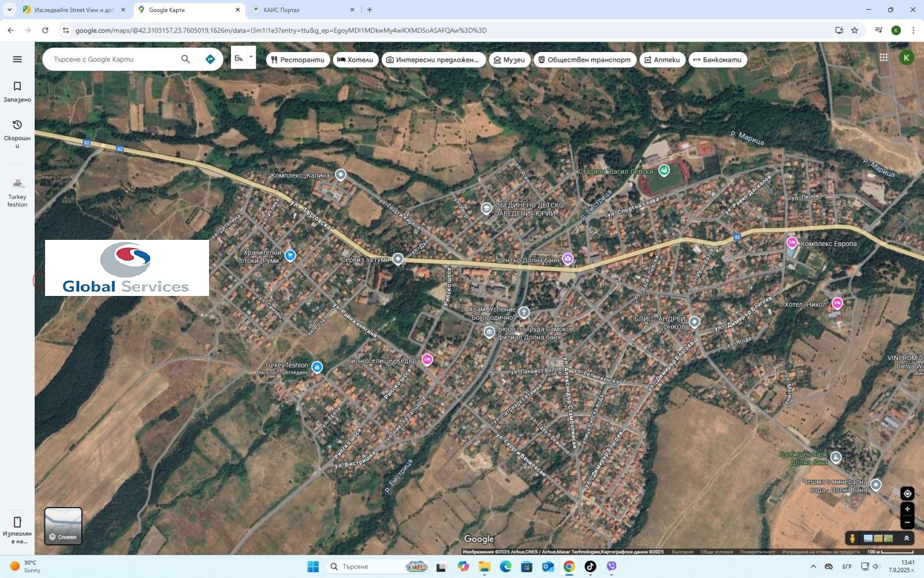The width and height of the screenshot is (924, 578).
Task: Toggle the Музеи filter chip
Action: pyautogui.click(x=509, y=59)
